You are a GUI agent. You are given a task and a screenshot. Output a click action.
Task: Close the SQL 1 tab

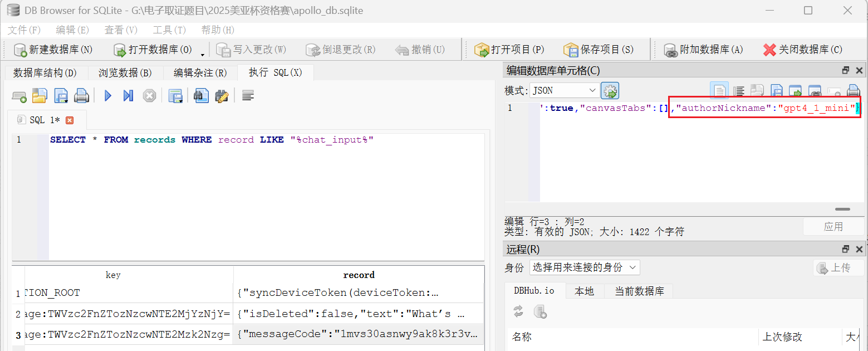(70, 120)
